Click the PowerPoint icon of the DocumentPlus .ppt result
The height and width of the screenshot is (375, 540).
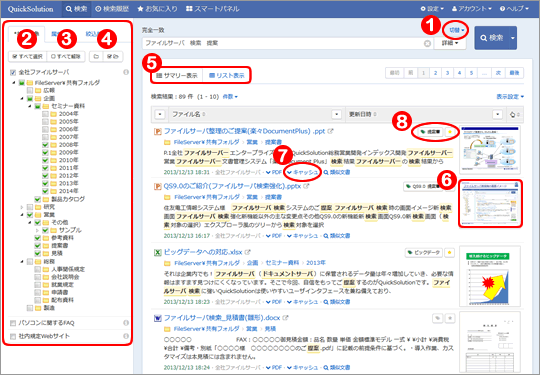(157, 132)
